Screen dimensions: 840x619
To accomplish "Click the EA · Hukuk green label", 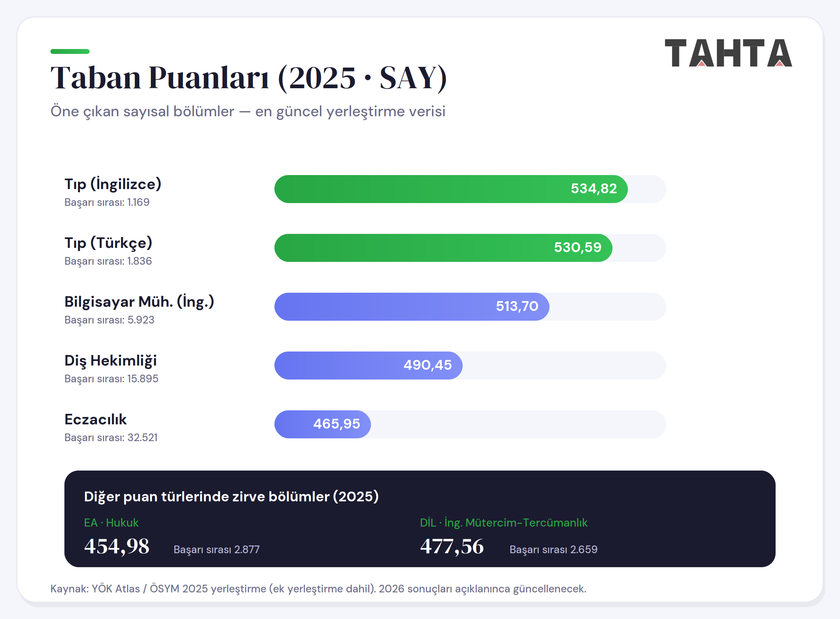I will [x=111, y=523].
